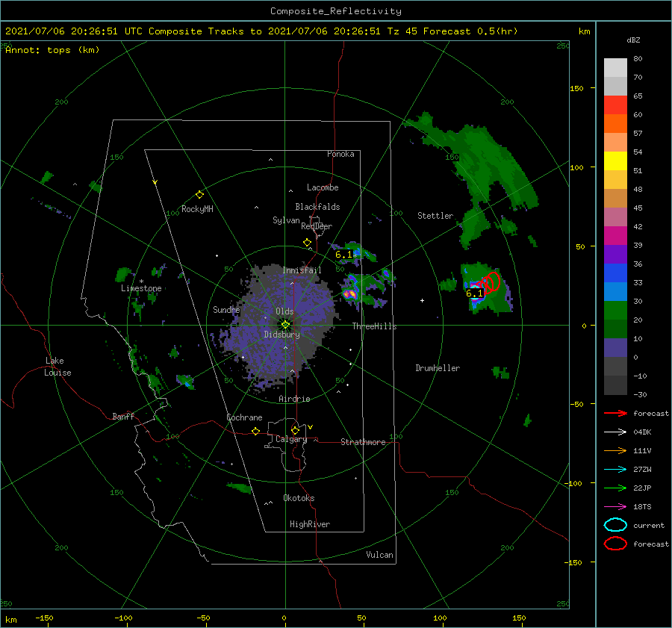Click the HighRiver town label
Screen dimensions: 672x628
(x=310, y=524)
